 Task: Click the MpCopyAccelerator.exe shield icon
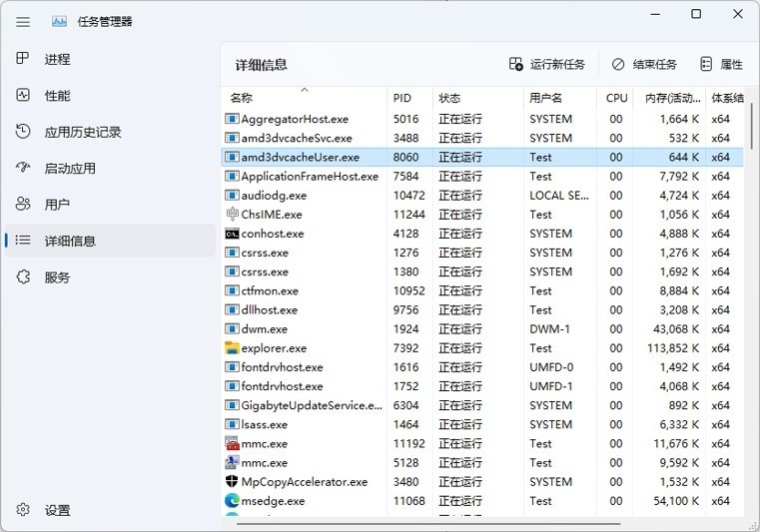click(x=232, y=482)
